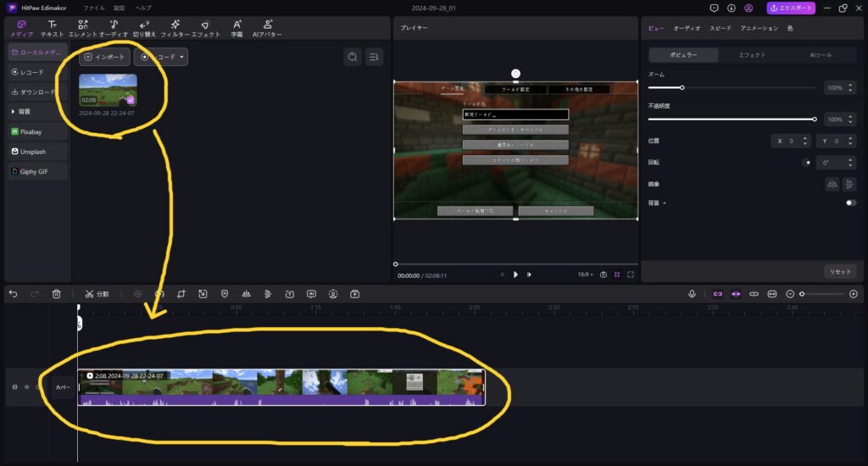Open the user account icon
This screenshot has height=466, width=868.
click(x=748, y=8)
